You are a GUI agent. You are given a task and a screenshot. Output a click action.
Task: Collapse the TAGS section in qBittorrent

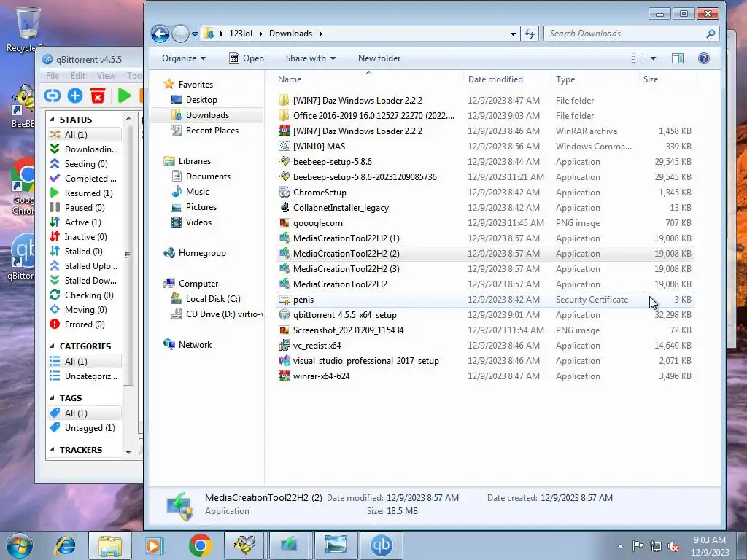(53, 397)
